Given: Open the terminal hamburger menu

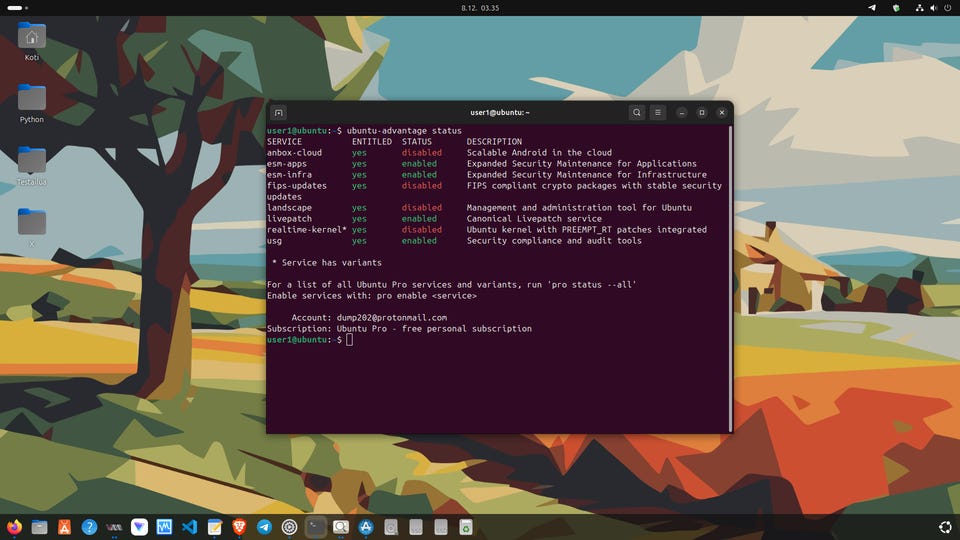Looking at the screenshot, I should click(x=657, y=113).
